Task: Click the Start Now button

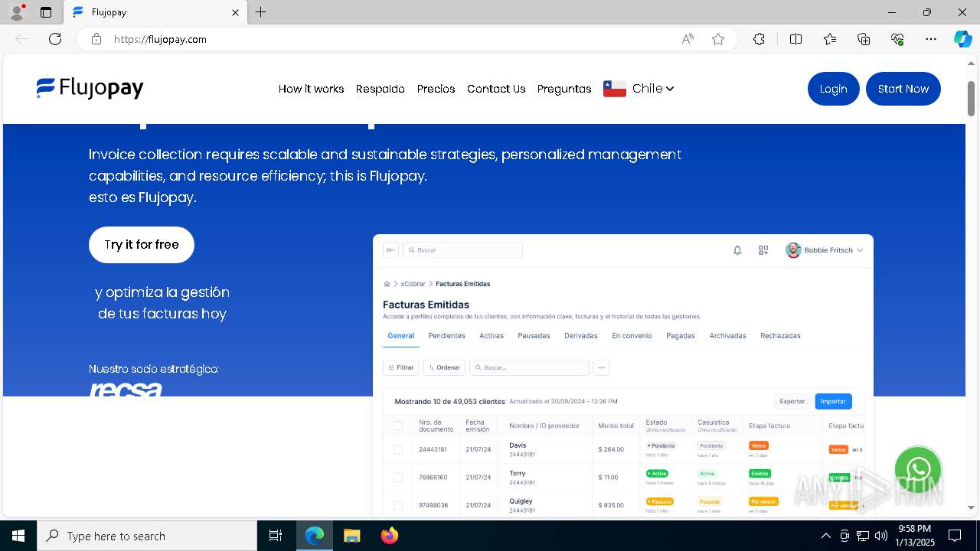Action: tap(903, 89)
